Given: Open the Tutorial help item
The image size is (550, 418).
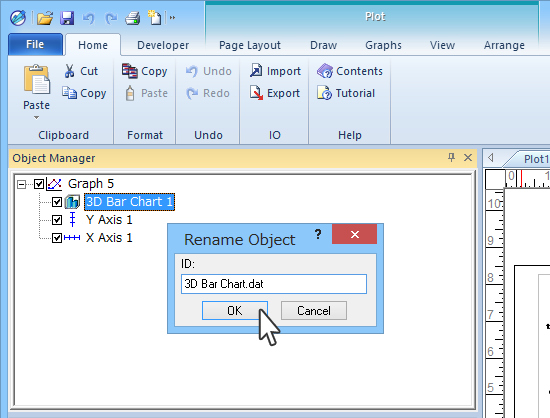Looking at the screenshot, I should tap(346, 93).
